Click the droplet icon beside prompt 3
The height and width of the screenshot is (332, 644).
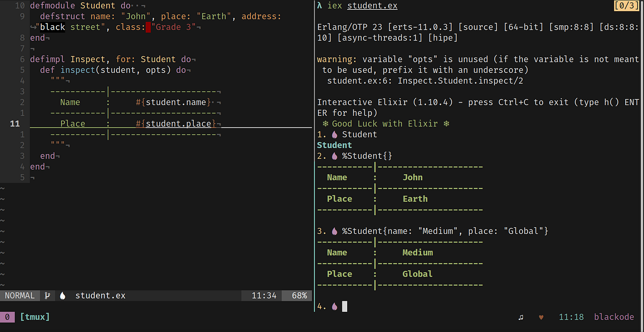tap(334, 231)
